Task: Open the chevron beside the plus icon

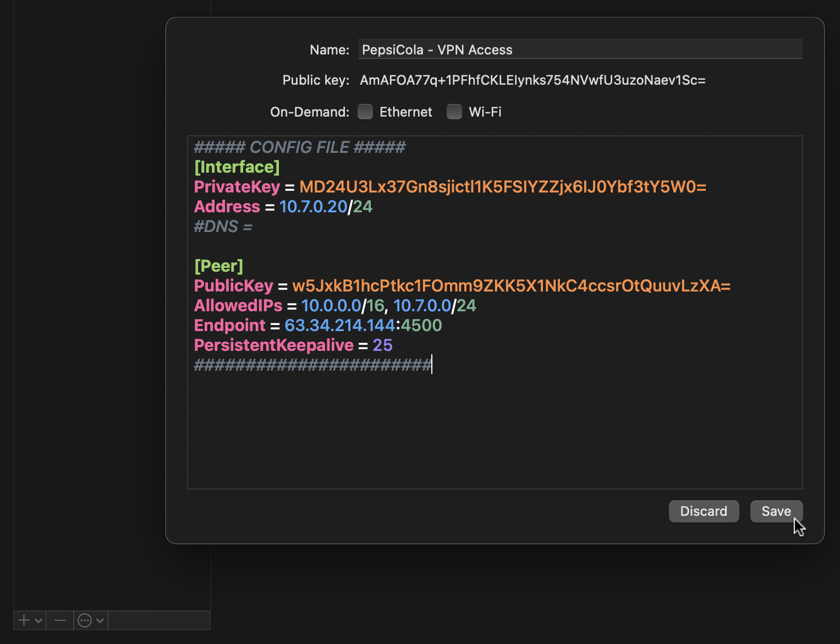Action: click(39, 620)
